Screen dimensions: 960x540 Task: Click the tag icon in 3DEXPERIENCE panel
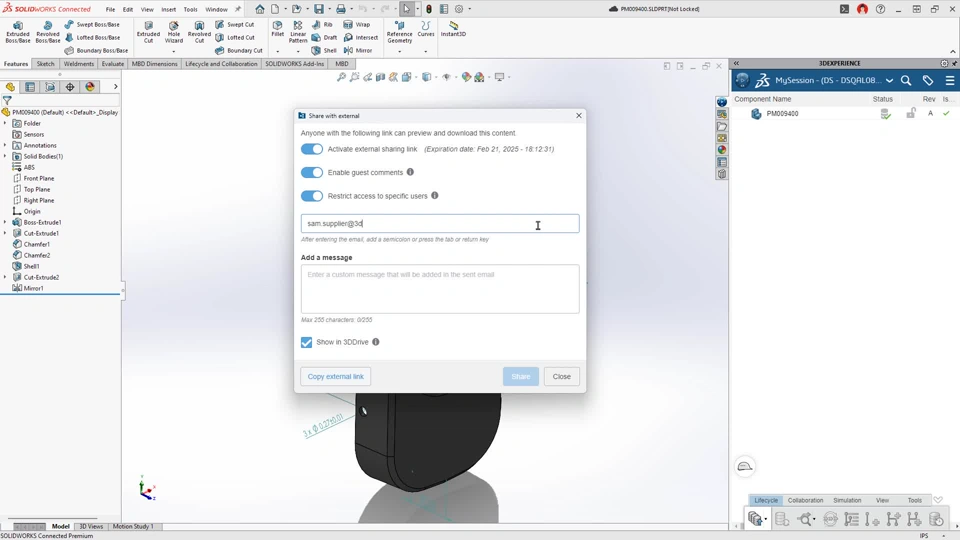(x=928, y=80)
